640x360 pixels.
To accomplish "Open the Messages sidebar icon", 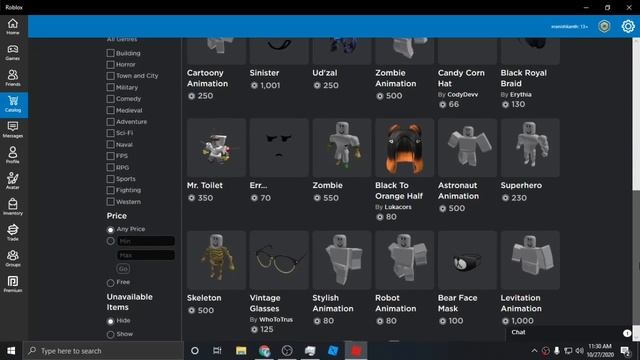I will pos(13,130).
